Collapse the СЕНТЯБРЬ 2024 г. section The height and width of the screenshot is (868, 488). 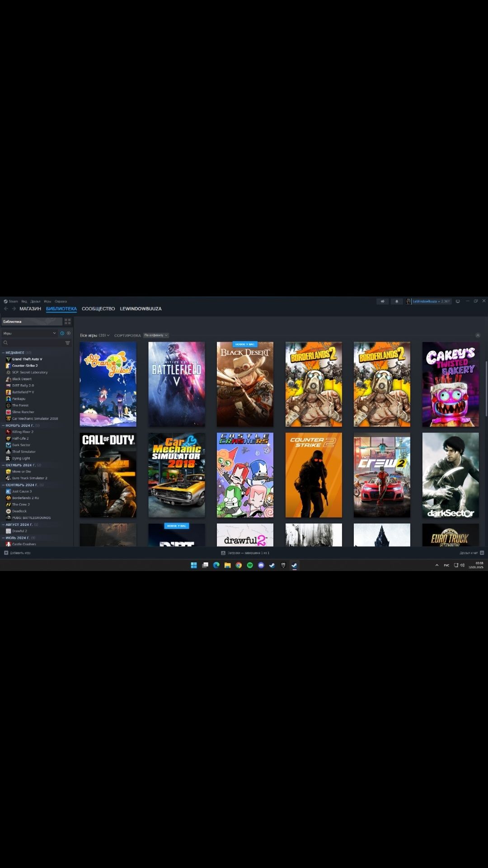tap(3, 485)
